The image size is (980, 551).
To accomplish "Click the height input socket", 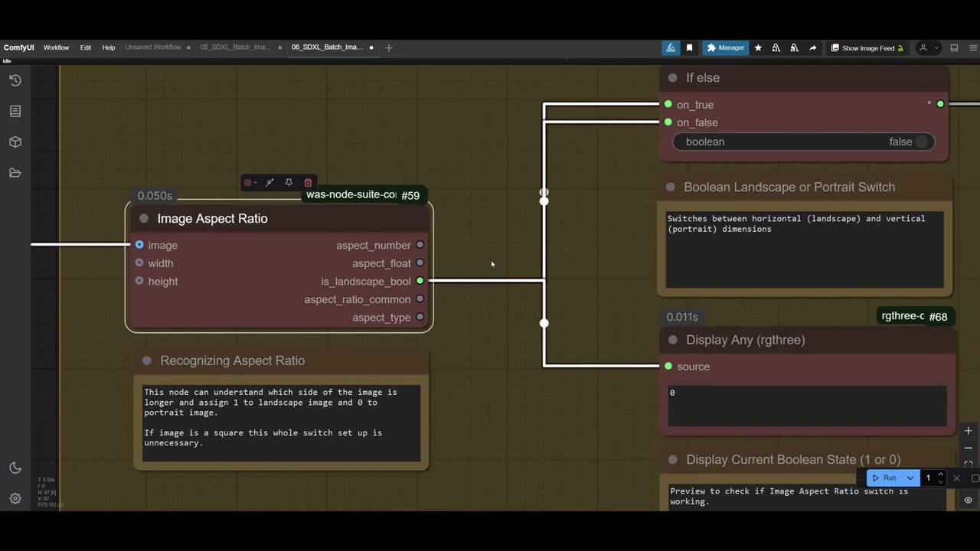I will tap(139, 281).
